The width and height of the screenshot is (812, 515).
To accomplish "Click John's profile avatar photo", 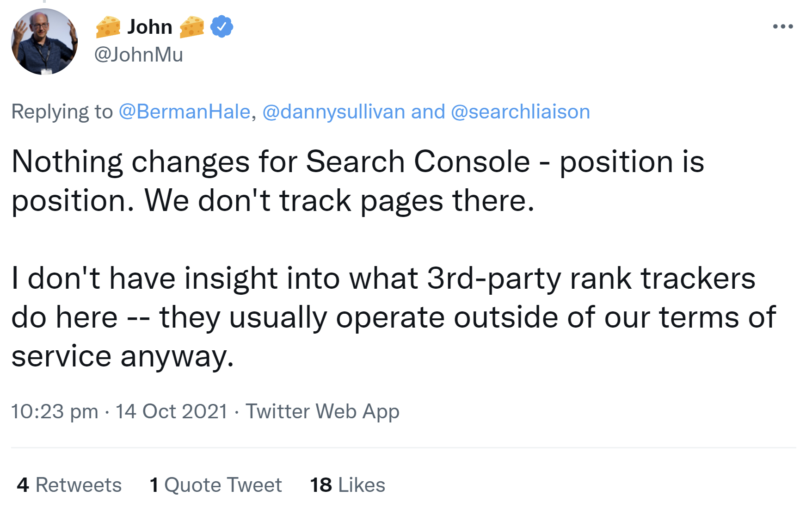I will [44, 41].
